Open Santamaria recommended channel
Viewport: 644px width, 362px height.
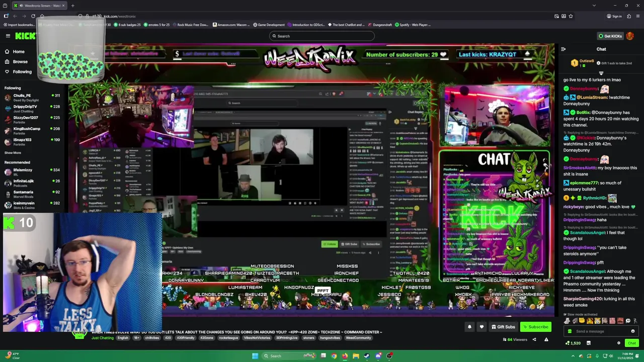(x=32, y=194)
